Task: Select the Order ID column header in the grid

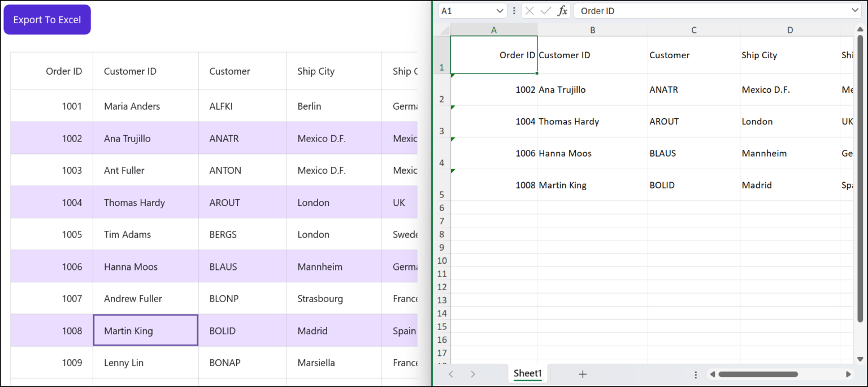Action: pyautogui.click(x=63, y=71)
